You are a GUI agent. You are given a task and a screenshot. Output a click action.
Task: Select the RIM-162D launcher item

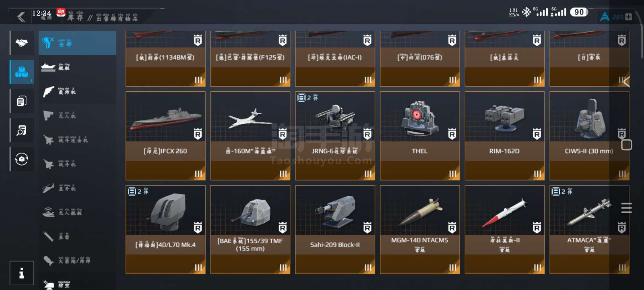[x=505, y=136]
